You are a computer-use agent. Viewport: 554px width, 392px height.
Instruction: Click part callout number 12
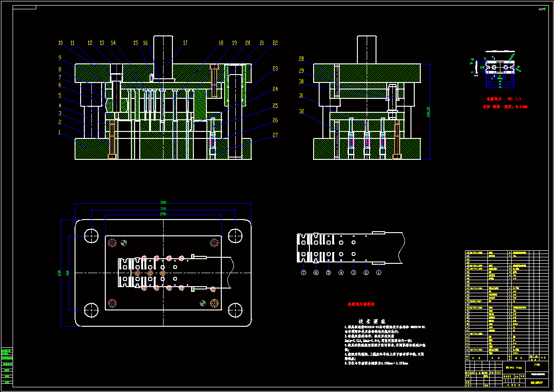tap(90, 43)
